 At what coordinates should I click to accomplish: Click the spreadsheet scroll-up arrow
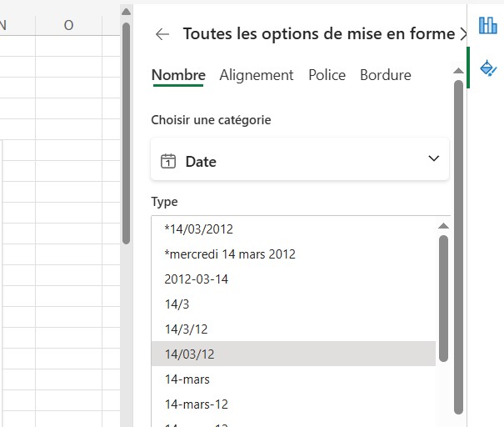tap(127, 13)
